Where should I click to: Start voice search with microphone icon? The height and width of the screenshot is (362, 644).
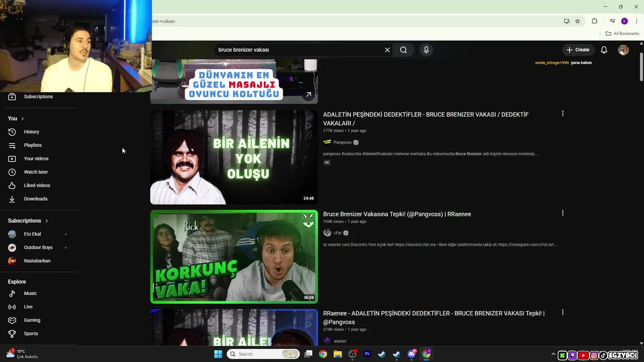pos(426,50)
